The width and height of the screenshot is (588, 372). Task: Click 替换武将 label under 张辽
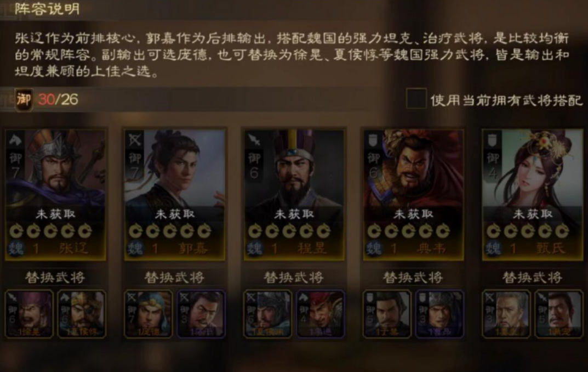tap(55, 278)
